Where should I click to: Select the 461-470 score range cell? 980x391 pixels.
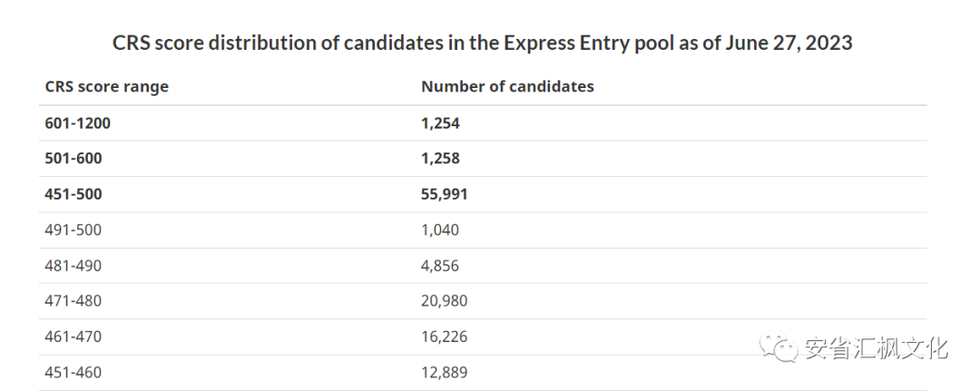coord(73,337)
